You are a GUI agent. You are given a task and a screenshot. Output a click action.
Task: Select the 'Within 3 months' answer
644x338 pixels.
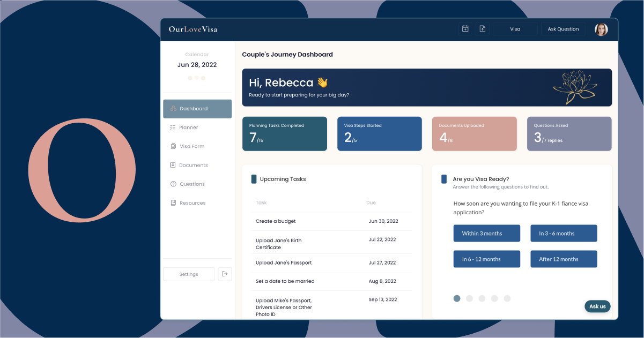[486, 234]
